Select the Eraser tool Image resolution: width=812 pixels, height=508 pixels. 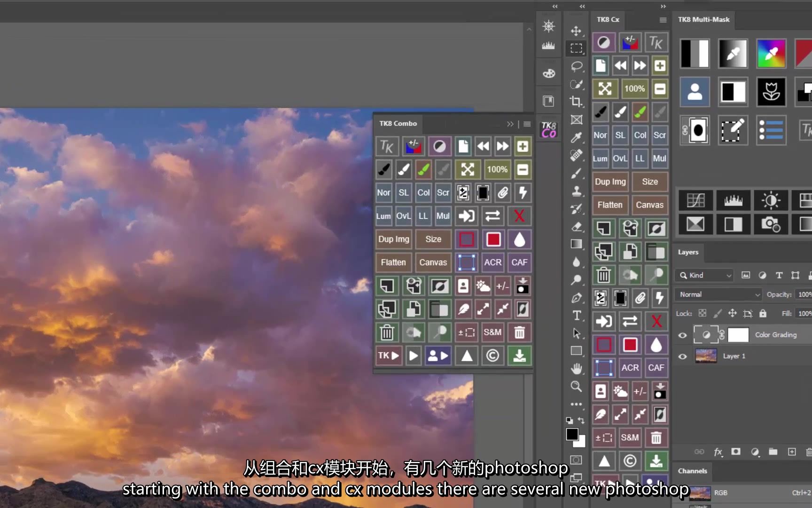tap(576, 227)
